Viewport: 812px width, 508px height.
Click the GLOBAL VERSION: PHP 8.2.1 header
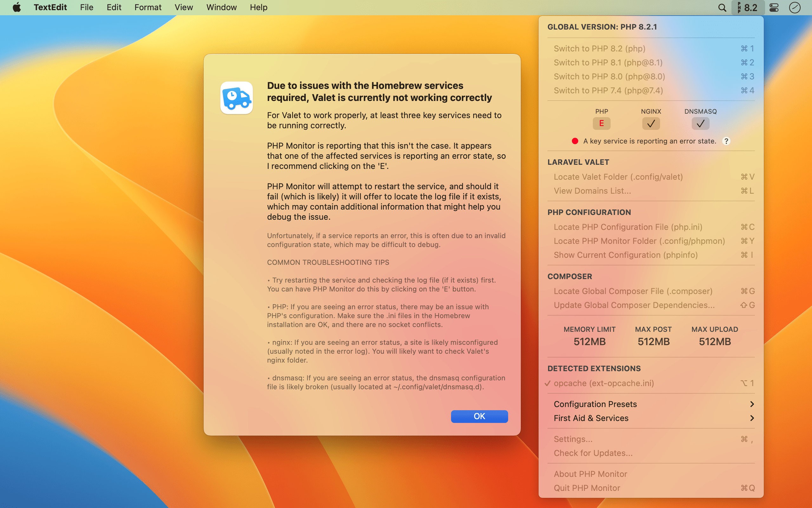tap(602, 27)
